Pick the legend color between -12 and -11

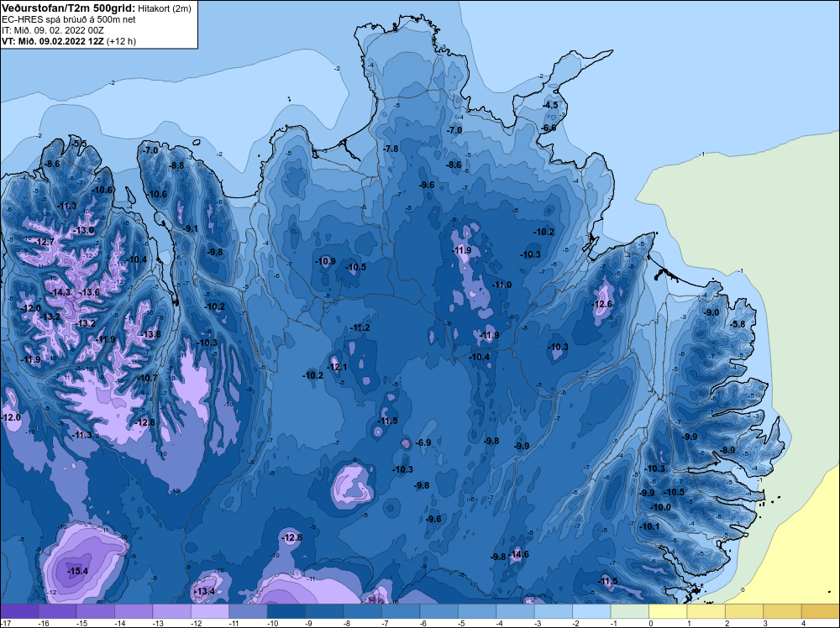pyautogui.click(x=210, y=611)
